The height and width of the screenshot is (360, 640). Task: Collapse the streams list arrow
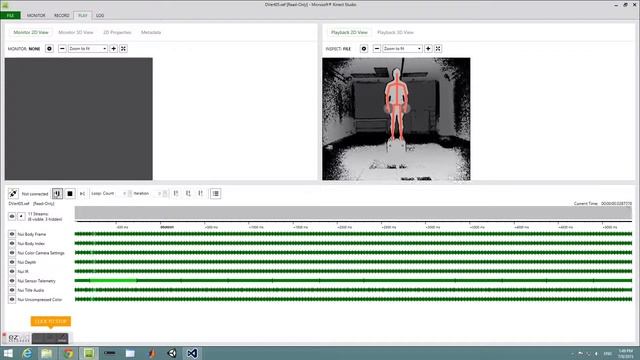(21, 216)
